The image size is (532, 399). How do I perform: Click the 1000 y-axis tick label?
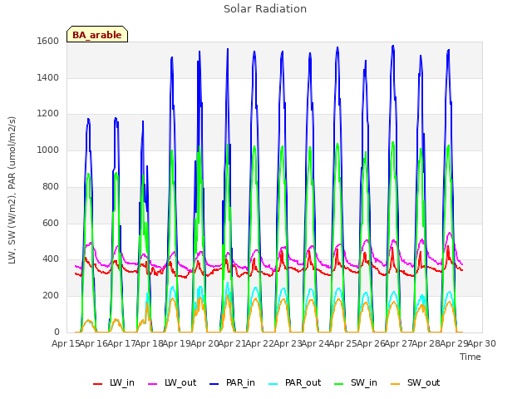(48, 150)
